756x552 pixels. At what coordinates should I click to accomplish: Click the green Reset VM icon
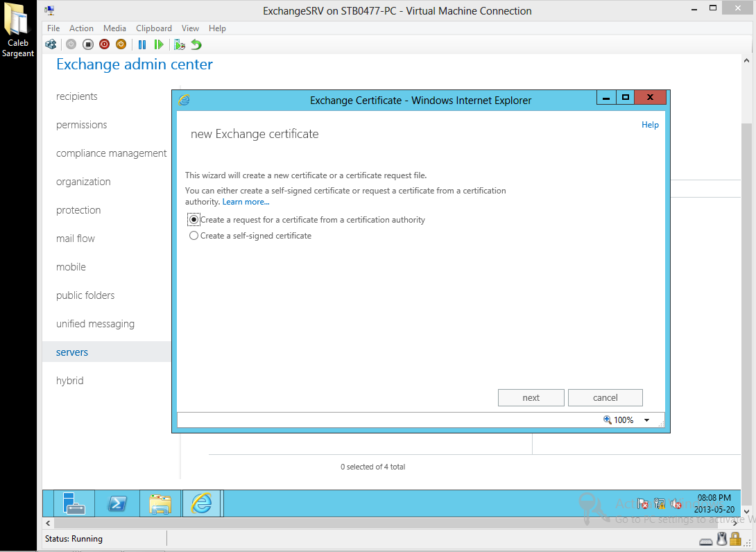pos(159,44)
